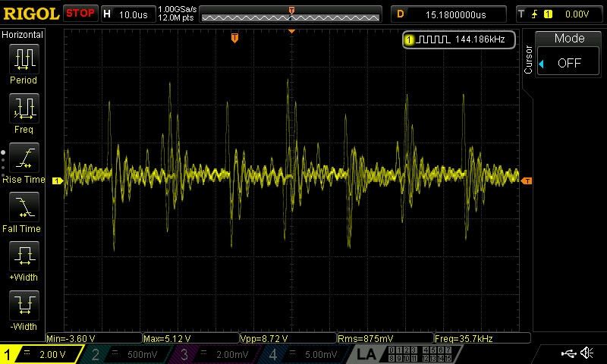Click the 144.186kHz frequency counter readout
Image resolution: width=607 pixels, height=364 pixels.
pyautogui.click(x=480, y=39)
